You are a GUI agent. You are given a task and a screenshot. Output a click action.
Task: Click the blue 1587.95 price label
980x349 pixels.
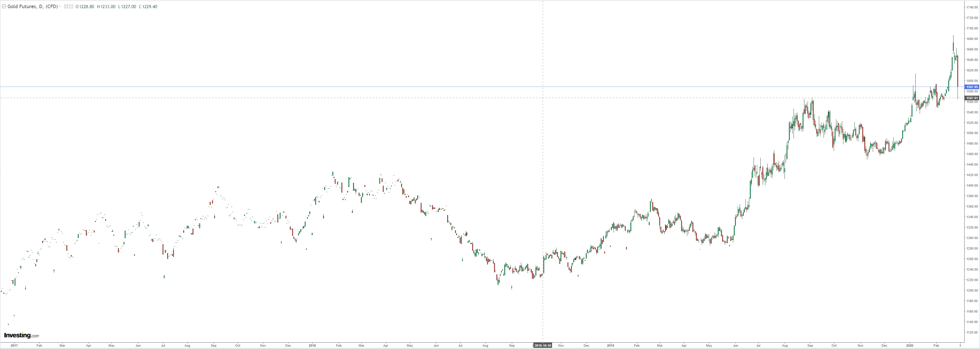click(x=972, y=87)
